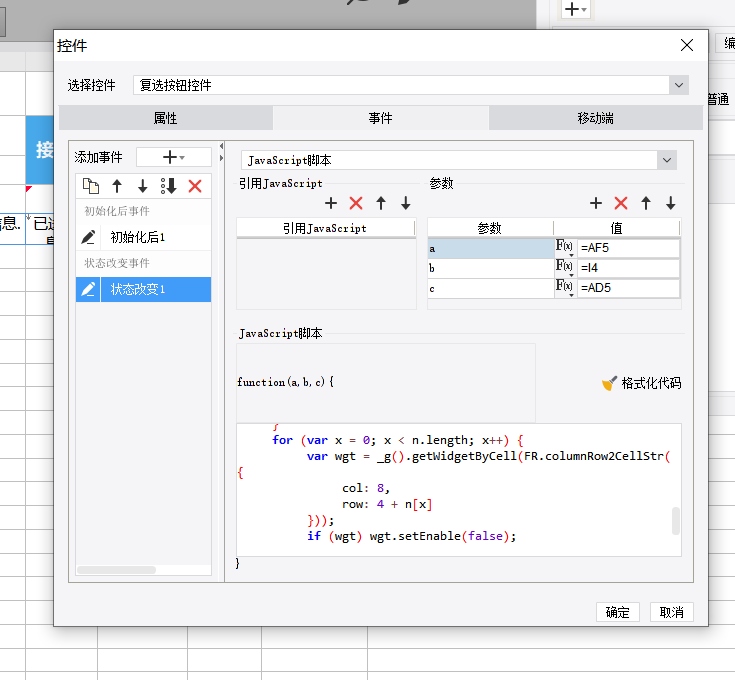Open the 选择控件 dropdown arrow

tap(678, 85)
